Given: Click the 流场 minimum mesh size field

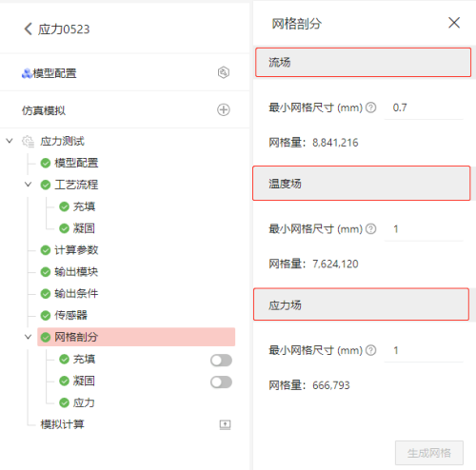Looking at the screenshot, I should [424, 108].
